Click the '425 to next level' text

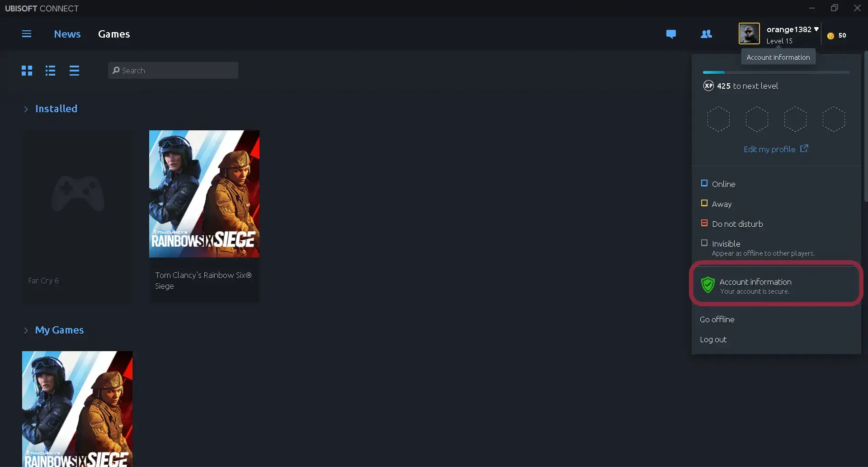tap(747, 86)
